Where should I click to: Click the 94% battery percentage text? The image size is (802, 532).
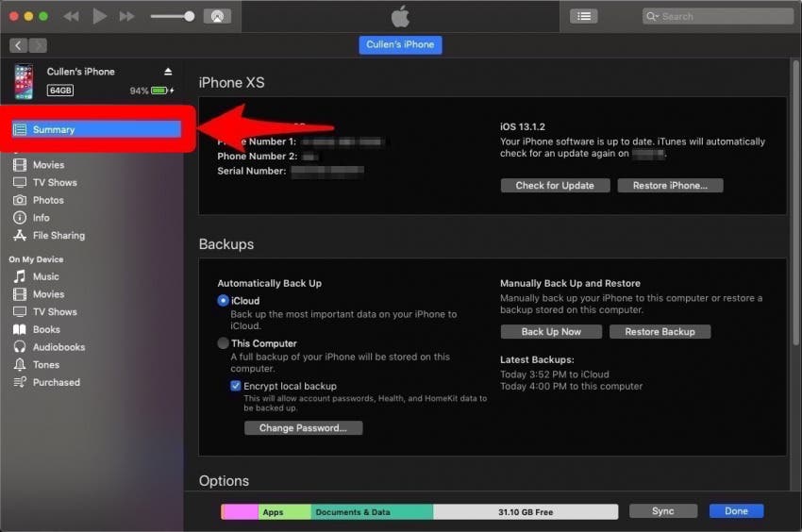(139, 91)
